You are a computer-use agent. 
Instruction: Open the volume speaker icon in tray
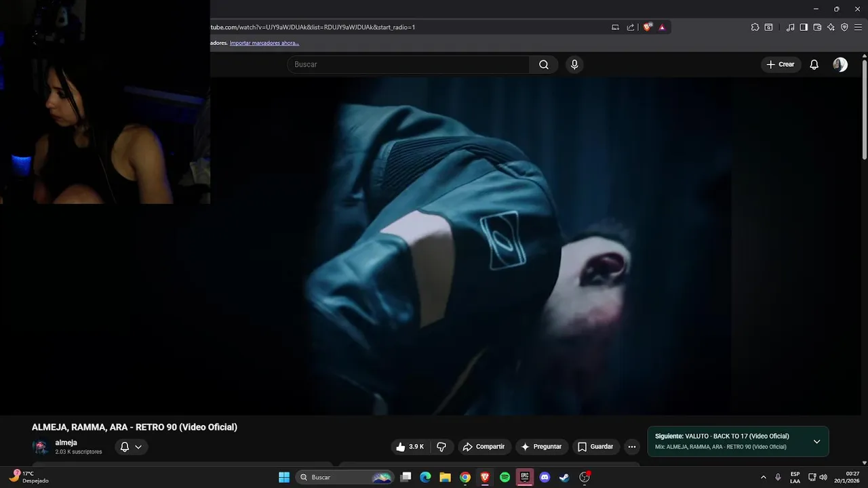(x=823, y=477)
